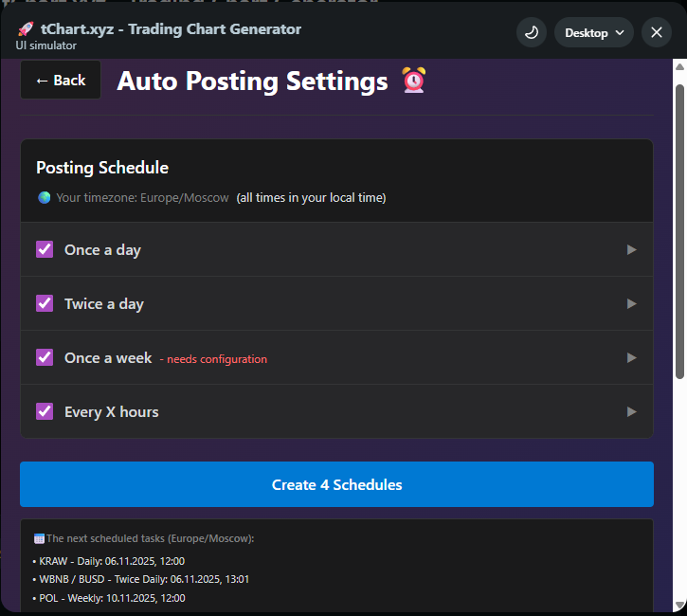Screen dimensions: 687x616
Task: Click the 'Twice a day' label
Action: tap(104, 304)
